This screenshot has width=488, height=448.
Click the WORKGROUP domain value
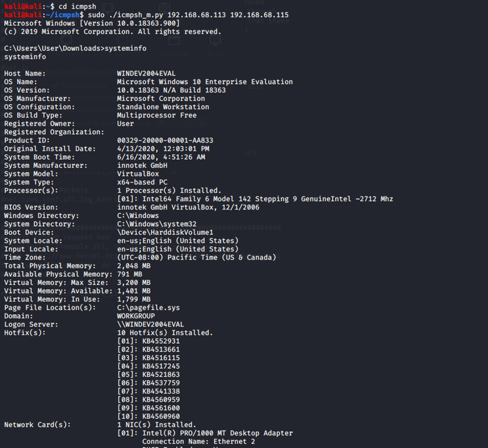click(x=136, y=316)
